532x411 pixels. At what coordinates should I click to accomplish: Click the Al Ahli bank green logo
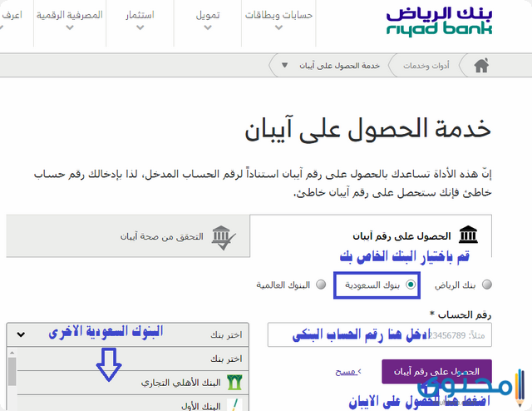(234, 383)
